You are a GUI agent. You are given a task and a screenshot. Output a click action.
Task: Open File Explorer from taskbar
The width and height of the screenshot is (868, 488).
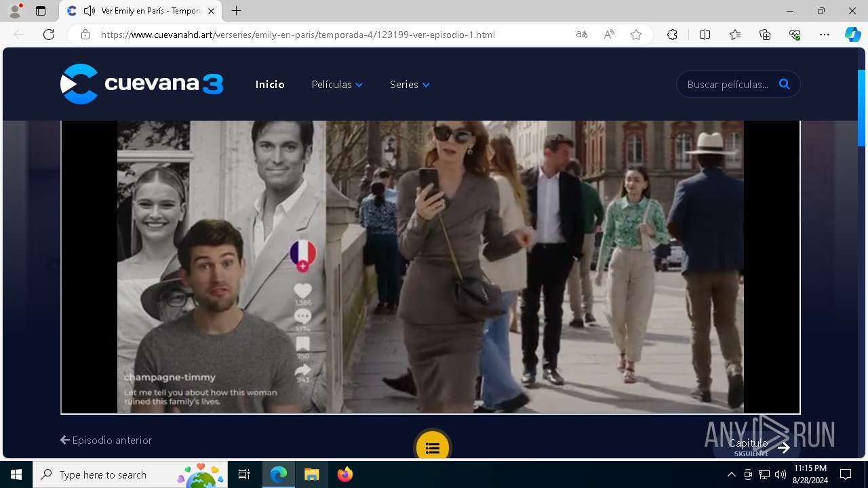click(x=311, y=474)
